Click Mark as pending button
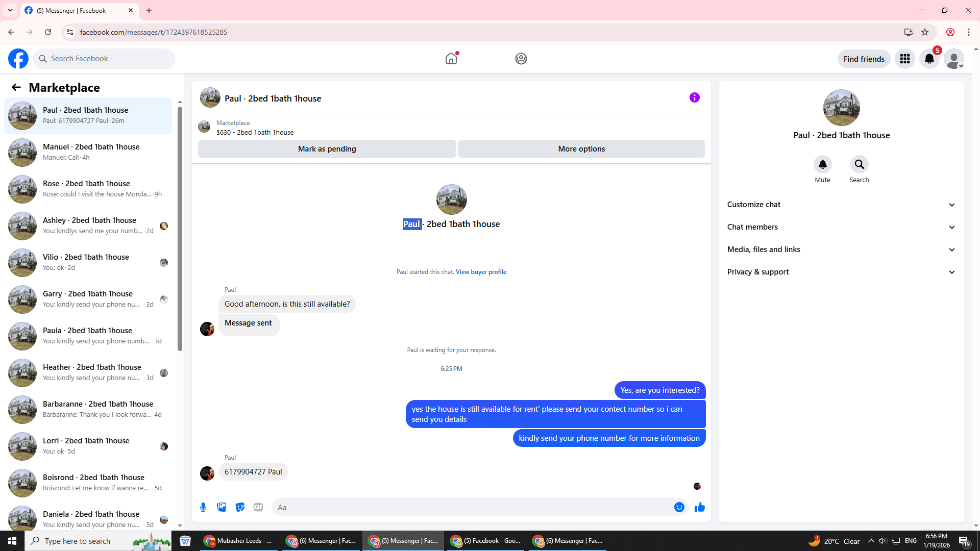980x551 pixels. (x=327, y=149)
